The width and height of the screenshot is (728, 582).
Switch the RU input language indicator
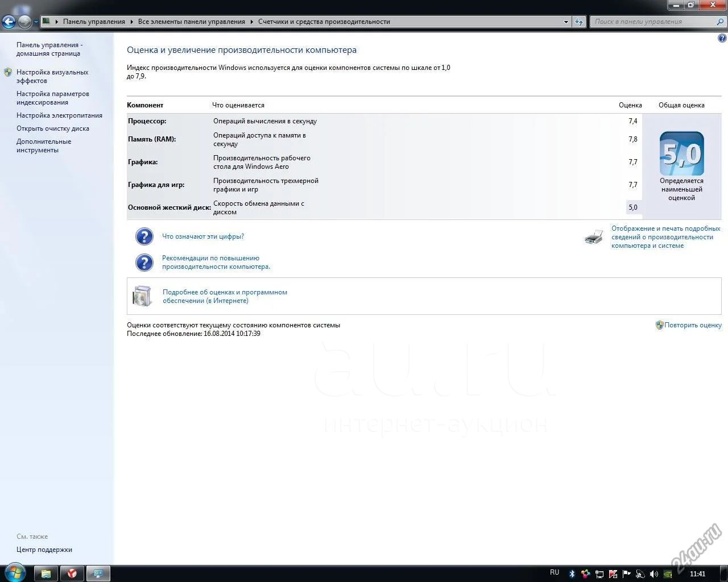(555, 573)
